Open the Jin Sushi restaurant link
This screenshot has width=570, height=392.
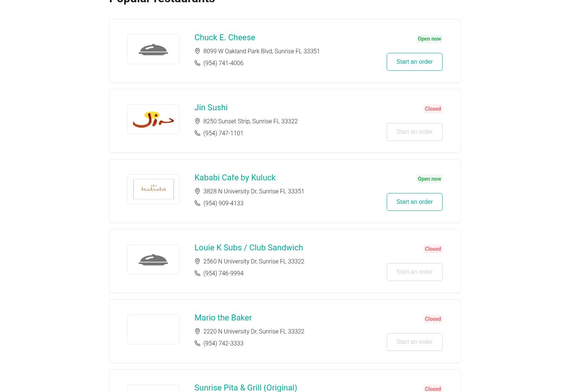coord(211,107)
